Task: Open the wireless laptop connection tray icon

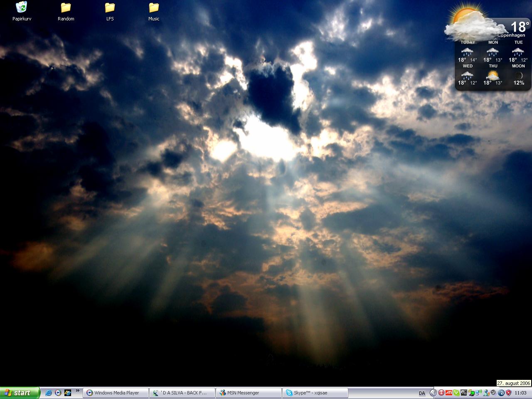Action: tap(471, 393)
